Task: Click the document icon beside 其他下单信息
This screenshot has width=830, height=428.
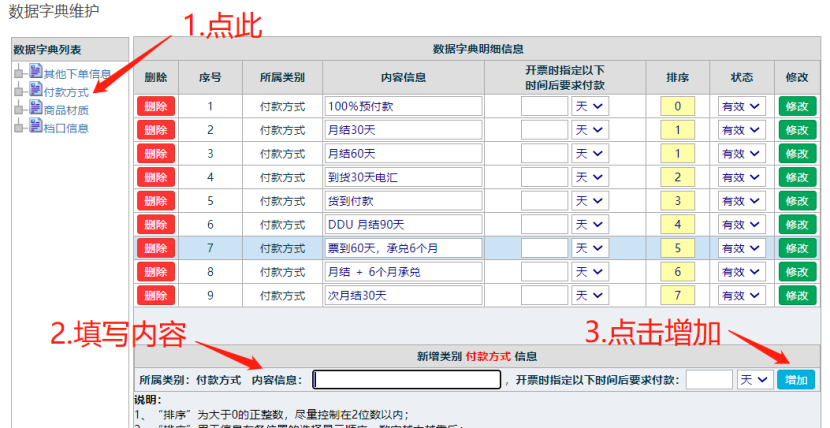Action: click(35, 72)
